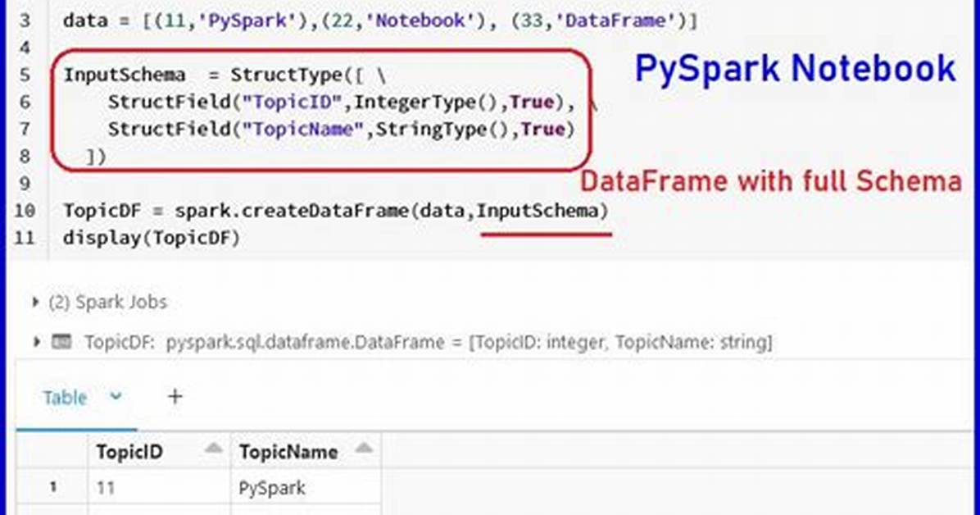The height and width of the screenshot is (515, 980).
Task: Sort by the TopicID column arrow
Action: pyautogui.click(x=213, y=448)
